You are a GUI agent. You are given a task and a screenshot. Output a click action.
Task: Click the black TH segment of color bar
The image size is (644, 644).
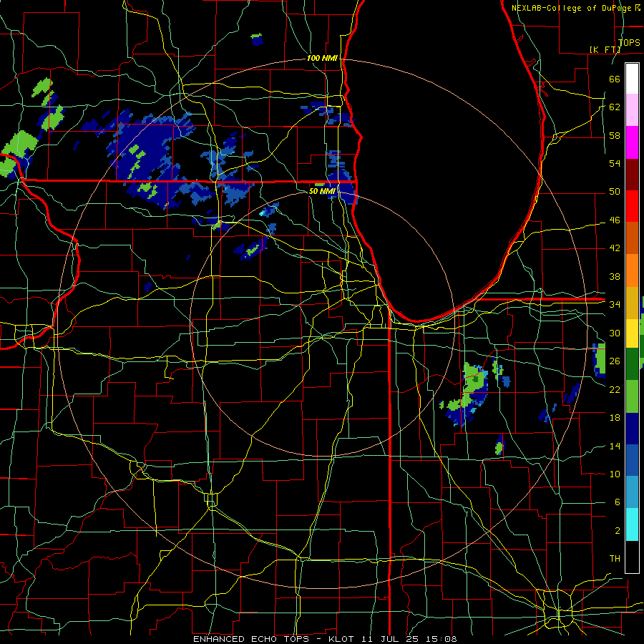632,557
